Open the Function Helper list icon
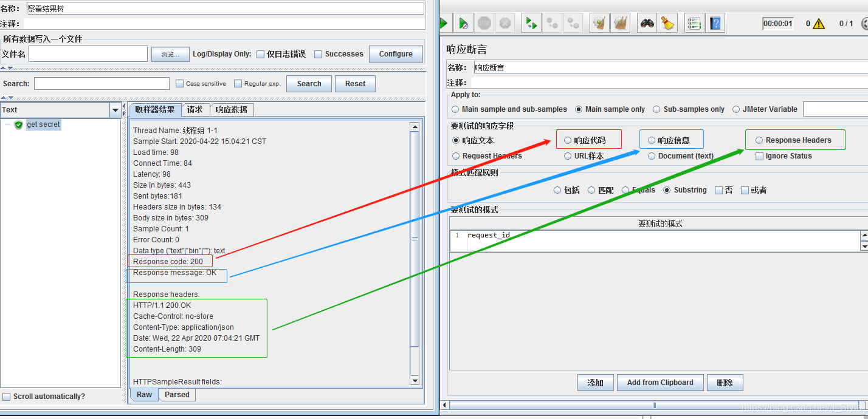This screenshot has width=868, height=419. [694, 23]
